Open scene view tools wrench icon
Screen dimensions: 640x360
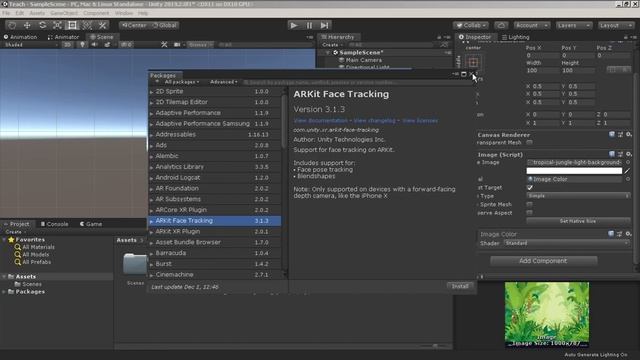point(164,44)
